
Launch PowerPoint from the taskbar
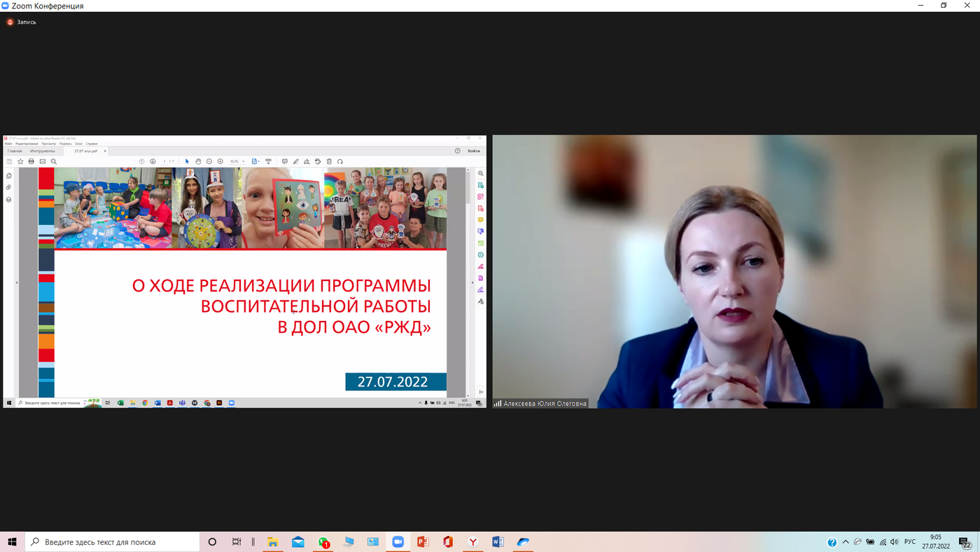(423, 542)
